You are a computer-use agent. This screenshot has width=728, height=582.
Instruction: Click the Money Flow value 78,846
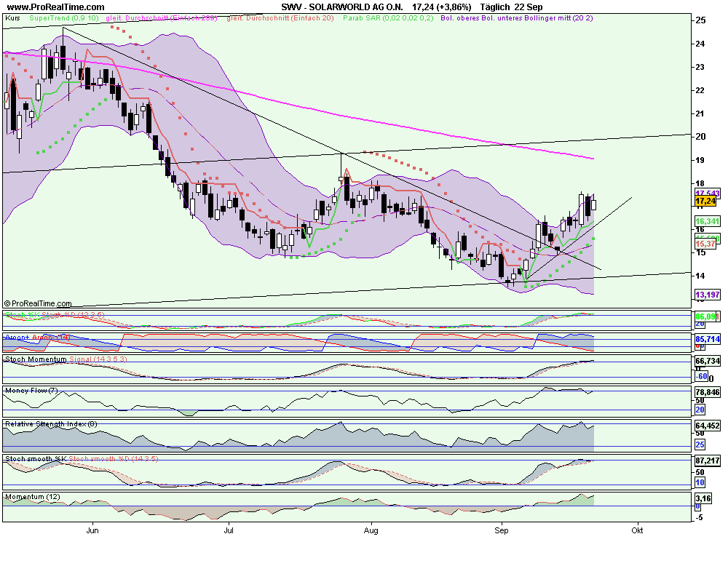(x=707, y=392)
